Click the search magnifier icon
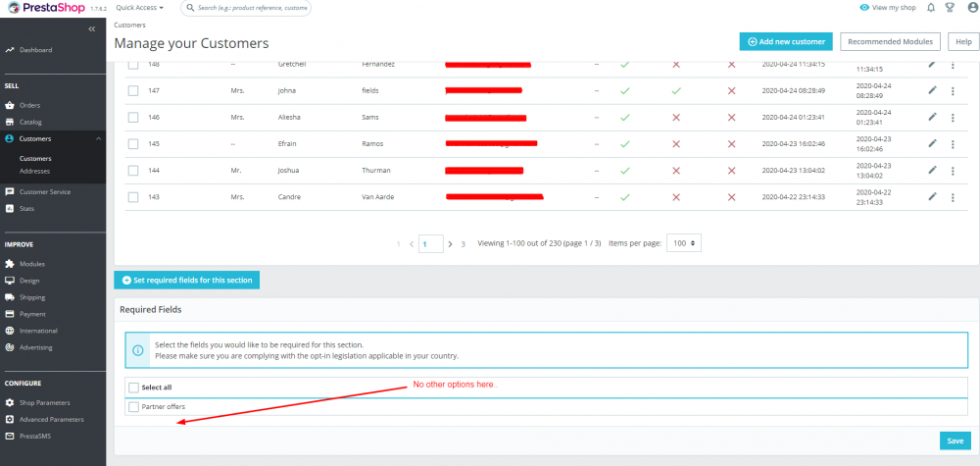980x466 pixels. [190, 8]
